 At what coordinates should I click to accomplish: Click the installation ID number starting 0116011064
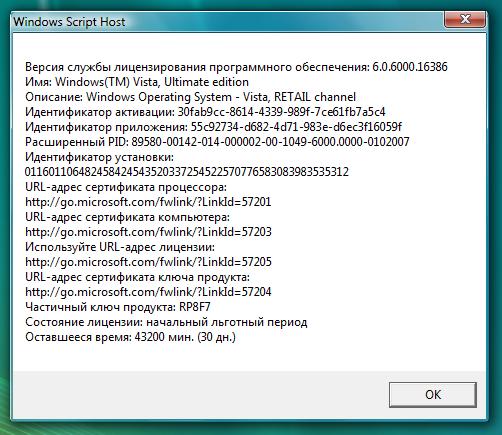pos(187,172)
